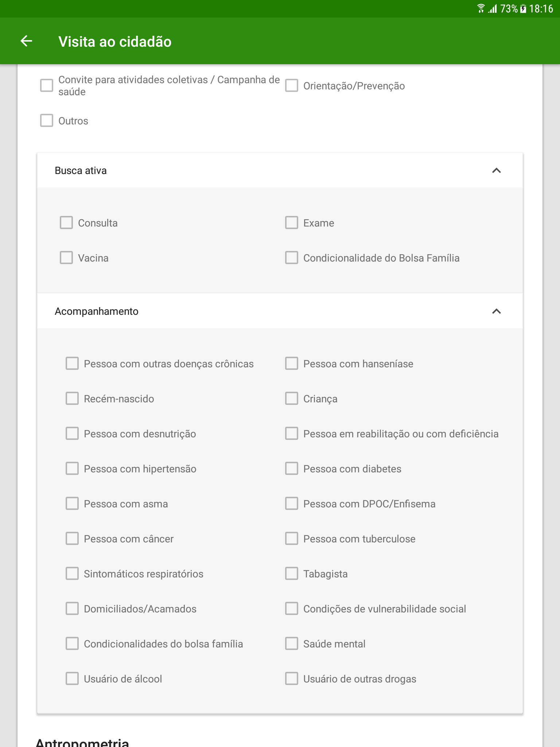Enable Orientação/Prevenção checkbox

tap(292, 85)
